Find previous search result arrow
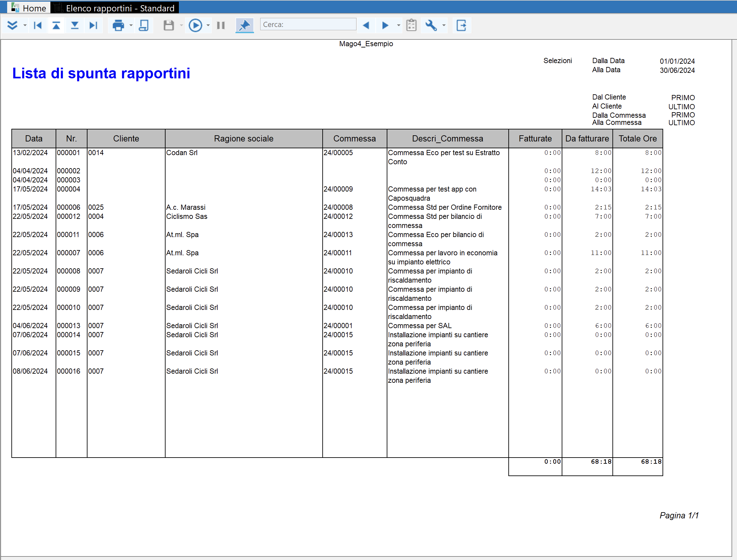The width and height of the screenshot is (737, 560). [366, 25]
